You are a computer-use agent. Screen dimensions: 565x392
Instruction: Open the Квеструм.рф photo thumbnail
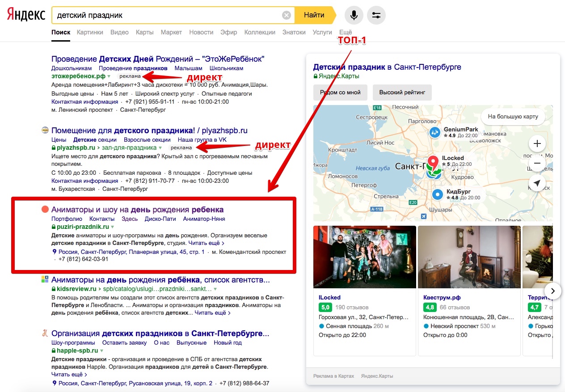tap(468, 257)
